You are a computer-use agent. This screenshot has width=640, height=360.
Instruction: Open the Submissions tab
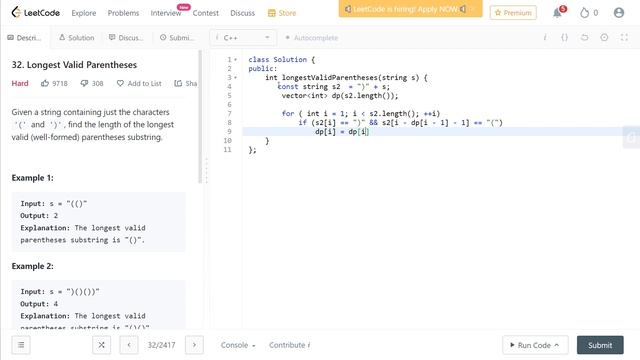coord(177,38)
